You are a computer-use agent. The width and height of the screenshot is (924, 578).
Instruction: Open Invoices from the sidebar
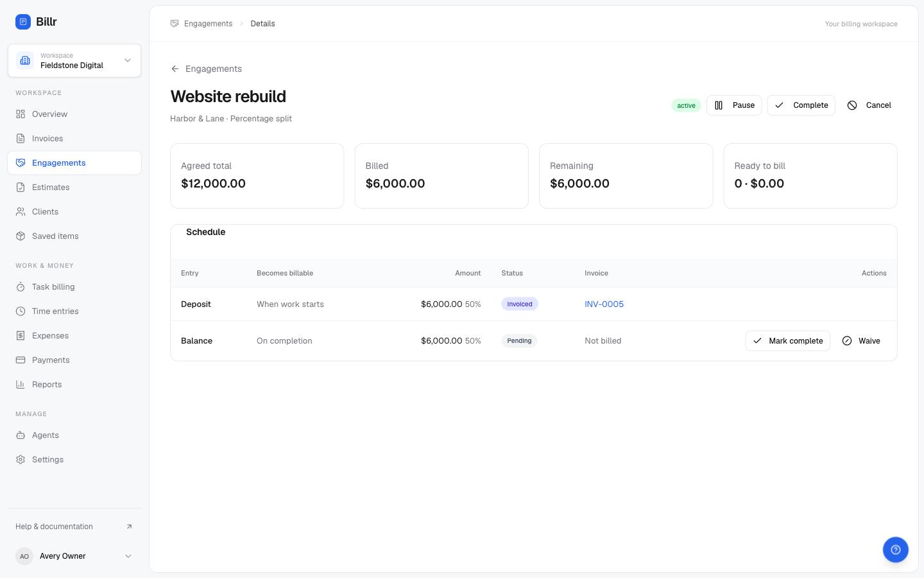tap(74, 139)
